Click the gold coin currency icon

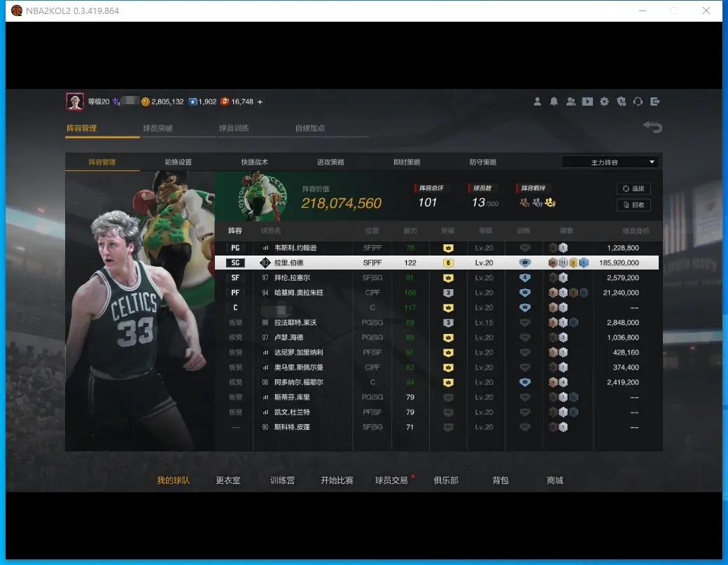pos(146,102)
